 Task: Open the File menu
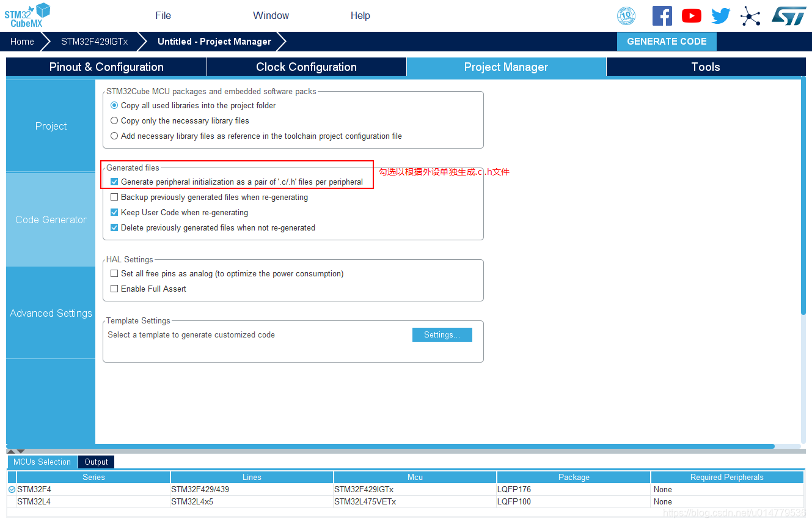click(163, 15)
